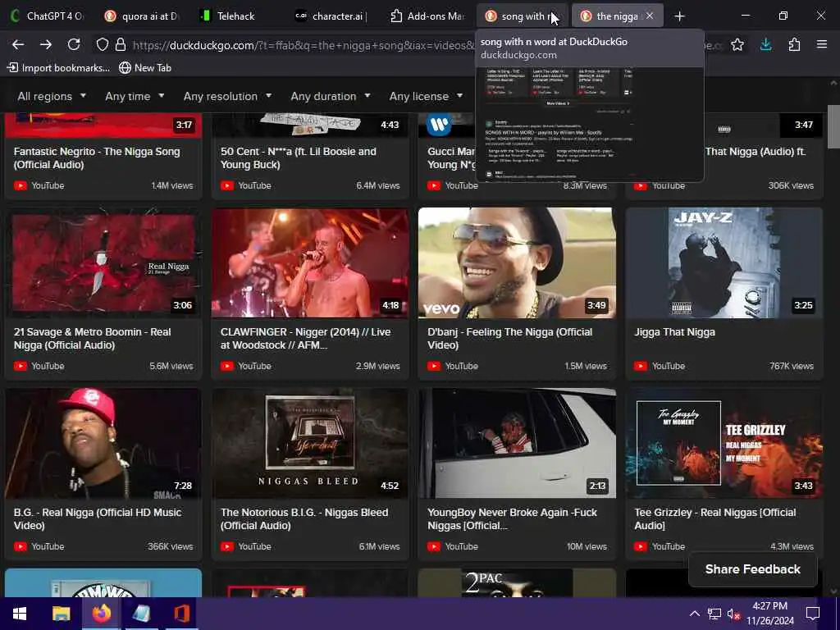Screen dimensions: 840x630
Task: Expand the Any resolution filter
Action: click(x=228, y=97)
